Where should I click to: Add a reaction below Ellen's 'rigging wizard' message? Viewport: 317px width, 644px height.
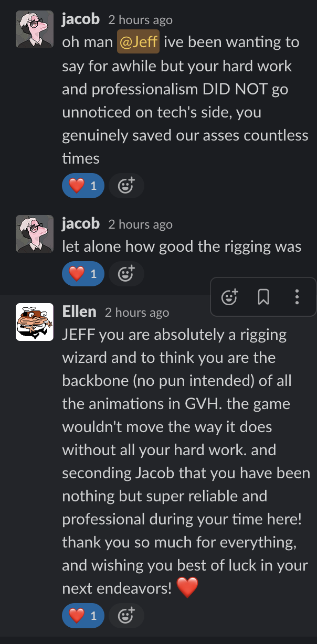coord(126,616)
